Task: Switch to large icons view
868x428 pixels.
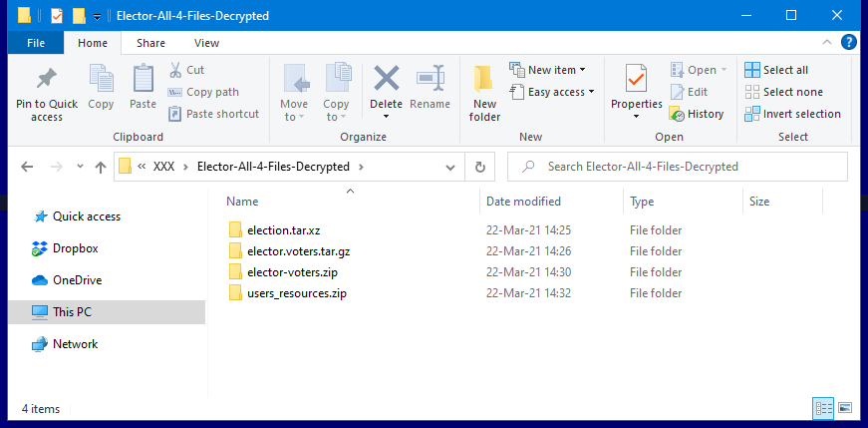Action: click(x=845, y=408)
